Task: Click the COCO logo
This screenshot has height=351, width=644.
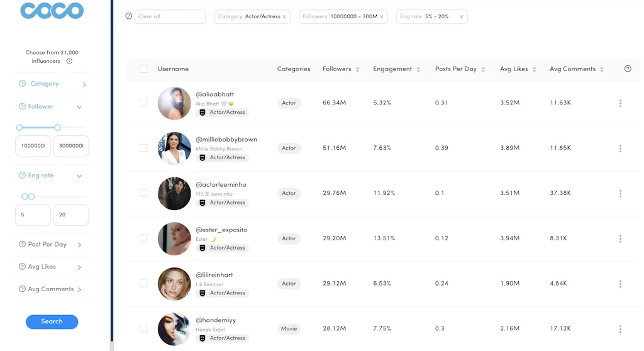Action: tap(52, 11)
